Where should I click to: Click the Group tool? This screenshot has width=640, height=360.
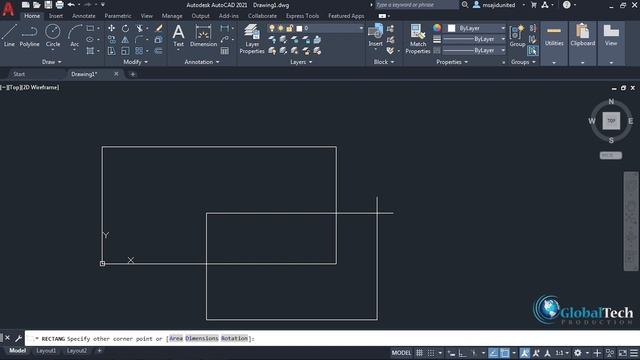point(517,35)
